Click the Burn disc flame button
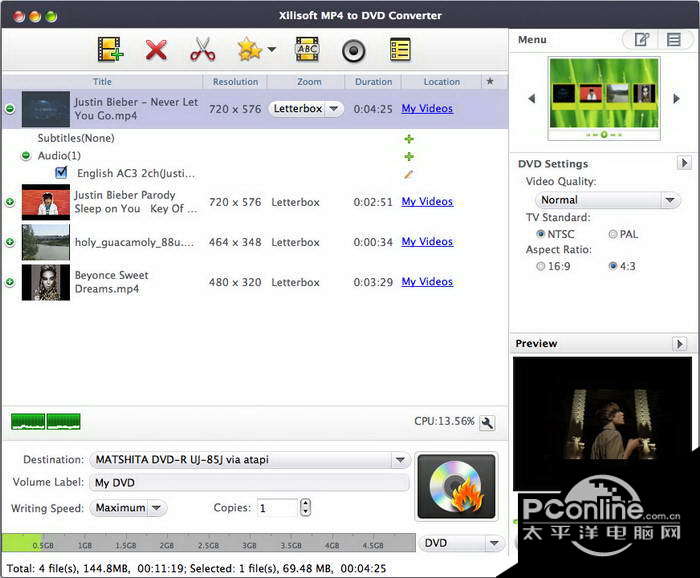Image resolution: width=700 pixels, height=578 pixels. coord(456,487)
